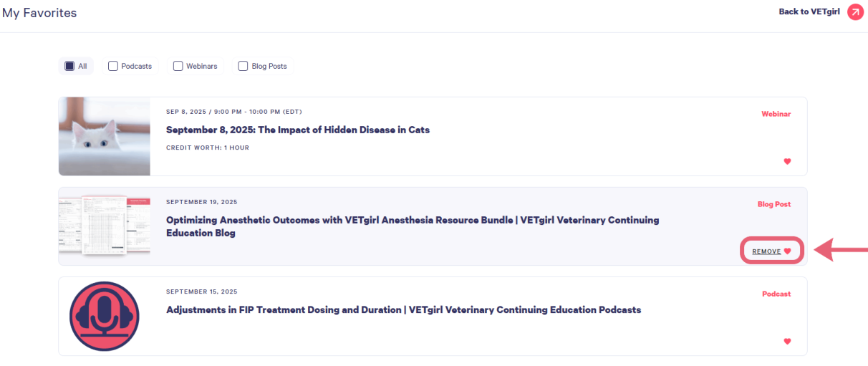Open The Impact of Hidden Disease in Cats
868x366 pixels.
pyautogui.click(x=297, y=130)
